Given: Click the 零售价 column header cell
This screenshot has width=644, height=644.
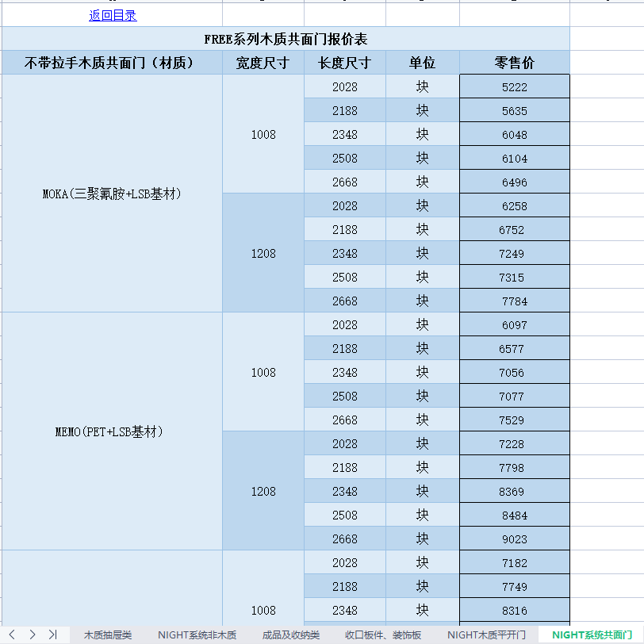Looking at the screenshot, I should click(x=514, y=63).
